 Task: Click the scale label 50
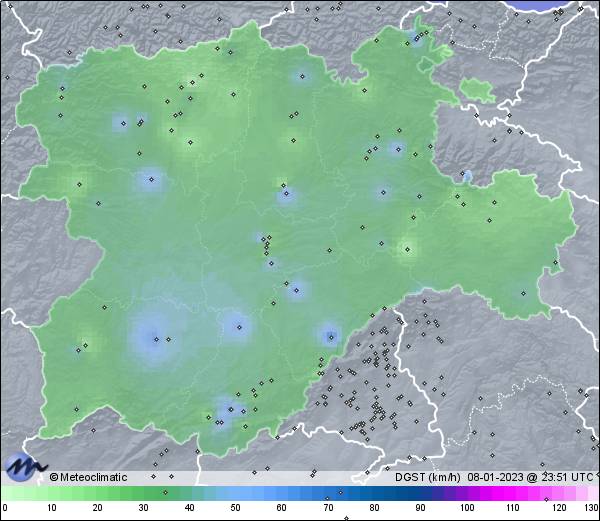coord(235,508)
